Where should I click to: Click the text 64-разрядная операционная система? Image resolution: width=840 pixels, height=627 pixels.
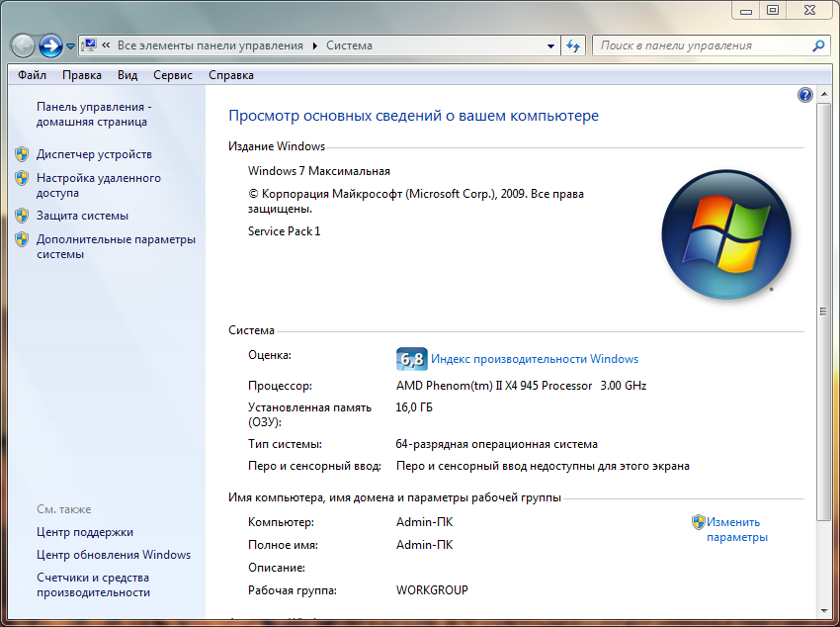pos(497,444)
